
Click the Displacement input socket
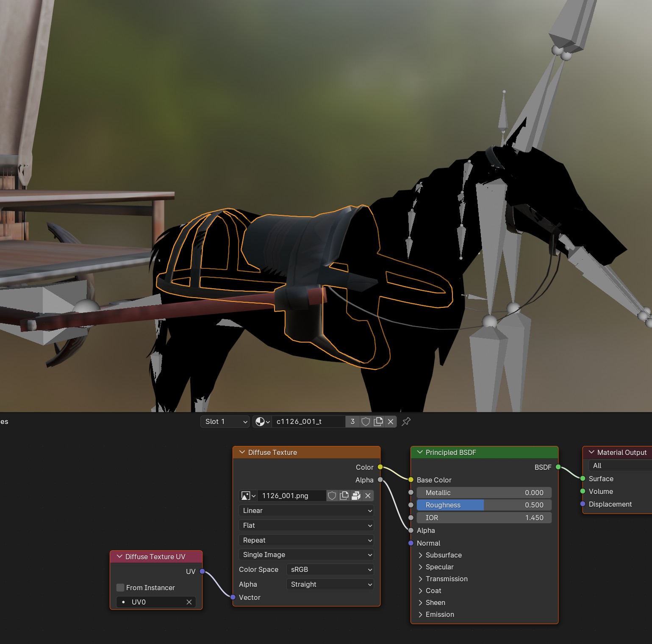pos(583,504)
